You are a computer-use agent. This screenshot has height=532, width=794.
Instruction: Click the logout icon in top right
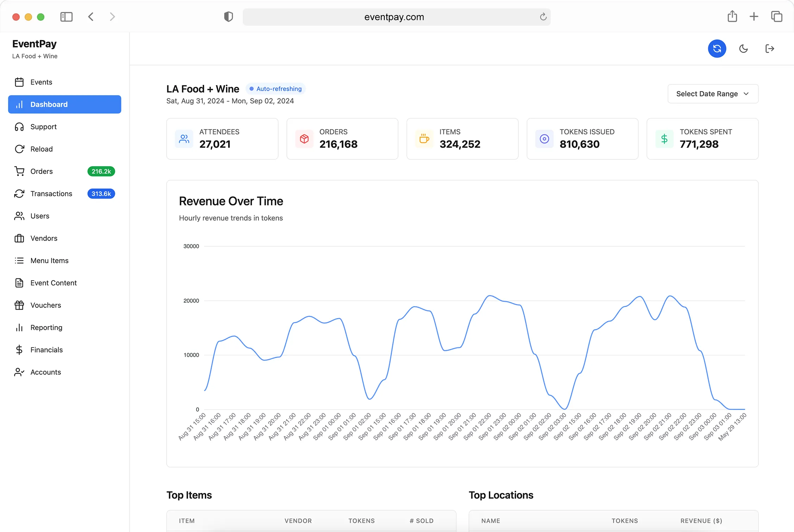click(770, 49)
